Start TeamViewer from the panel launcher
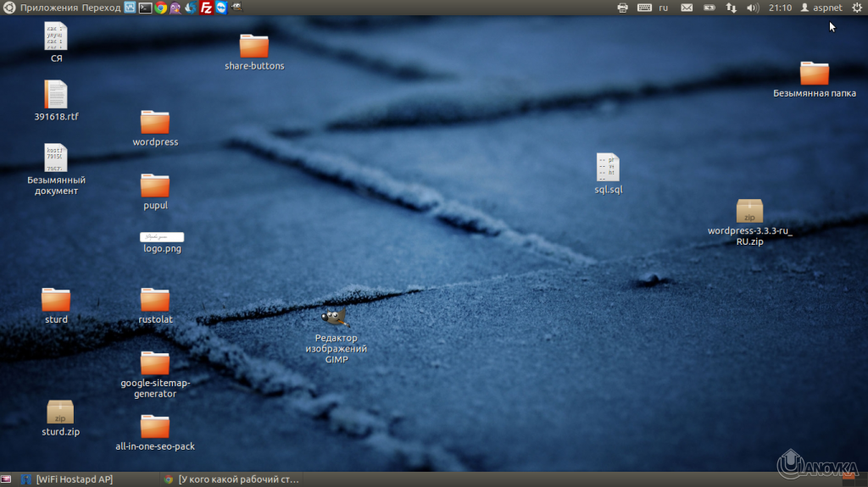 coord(221,8)
